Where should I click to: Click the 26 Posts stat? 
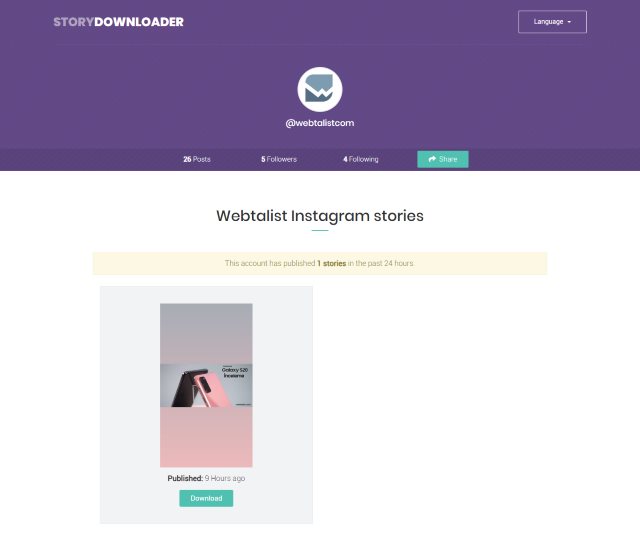pyautogui.click(x=197, y=159)
